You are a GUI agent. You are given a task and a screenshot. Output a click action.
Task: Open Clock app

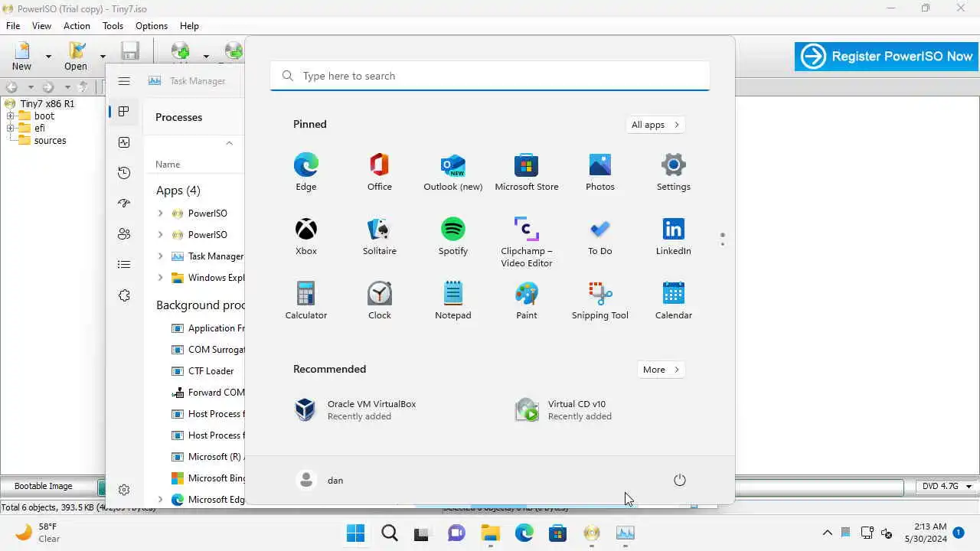(x=379, y=301)
